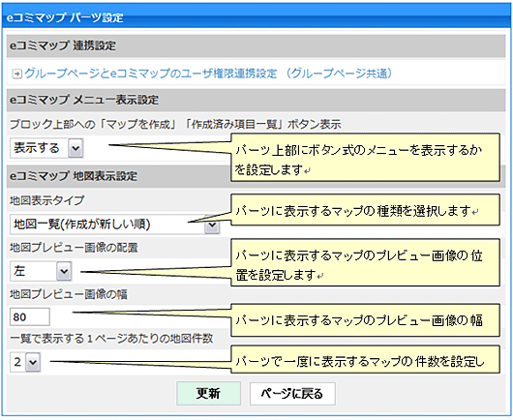The height and width of the screenshot is (420, 513).
Task: Open the グループページとeコミマップのユーザ権限連携設定 link
Action: tap(208, 74)
